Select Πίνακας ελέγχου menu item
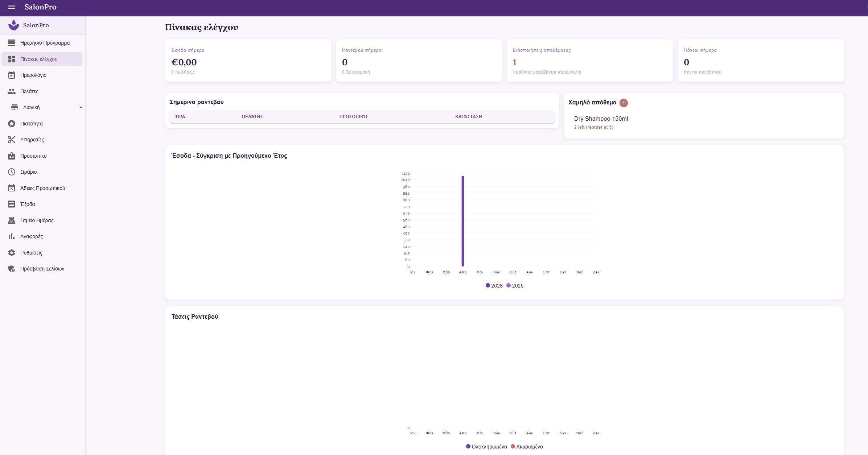The image size is (868, 455). [x=42, y=59]
